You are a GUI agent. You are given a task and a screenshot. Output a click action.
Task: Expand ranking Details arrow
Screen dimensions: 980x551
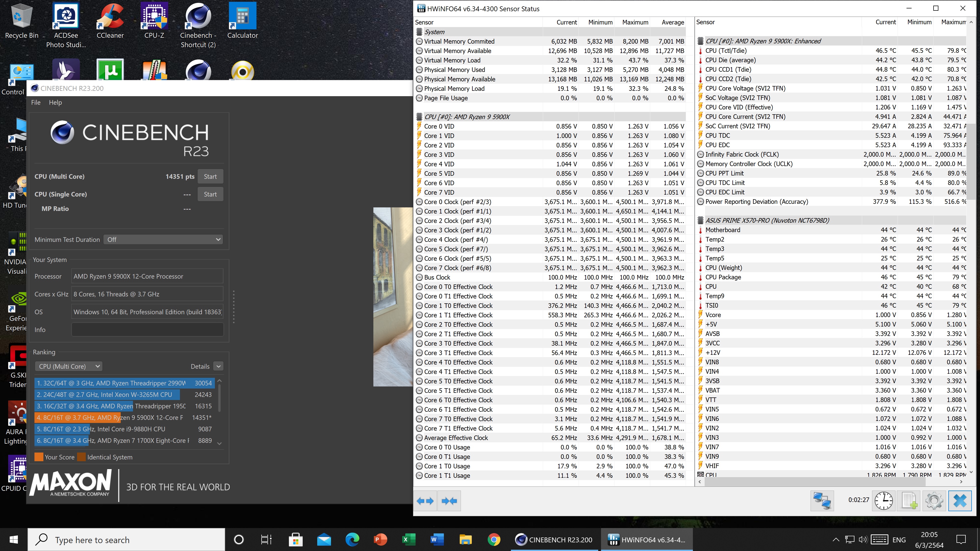coord(218,366)
